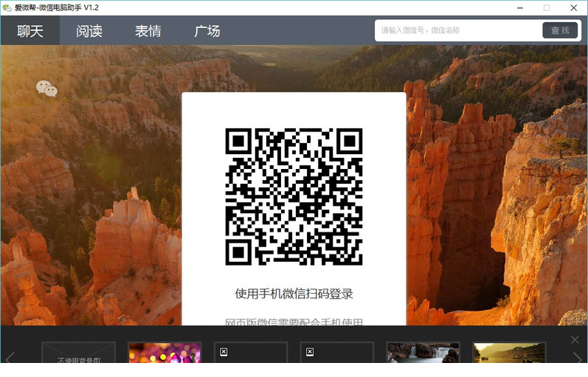Choose the golden river sunset background thumbnail

point(509,353)
